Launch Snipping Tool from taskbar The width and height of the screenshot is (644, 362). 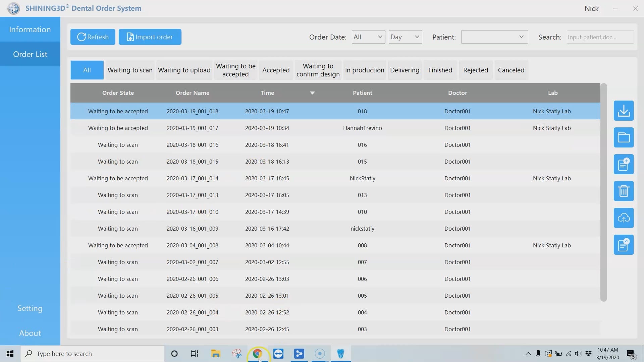click(x=237, y=354)
